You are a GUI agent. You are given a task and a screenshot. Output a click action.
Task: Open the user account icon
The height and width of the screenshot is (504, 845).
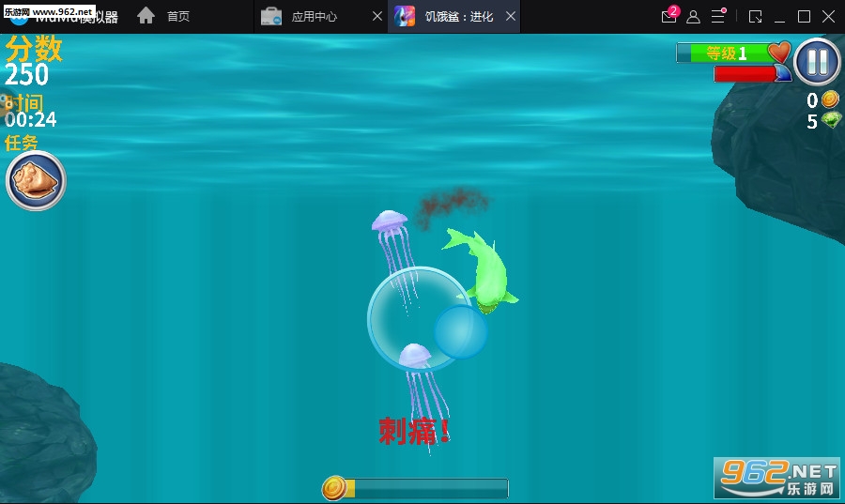click(x=693, y=17)
